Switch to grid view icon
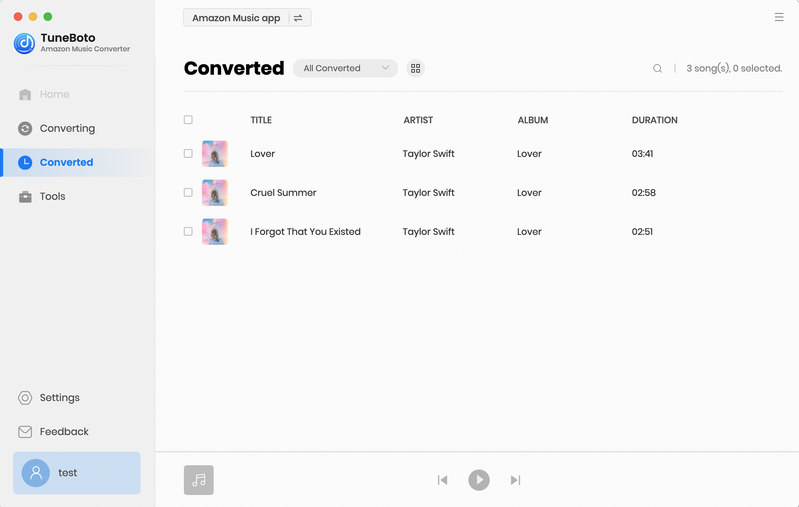 [416, 68]
